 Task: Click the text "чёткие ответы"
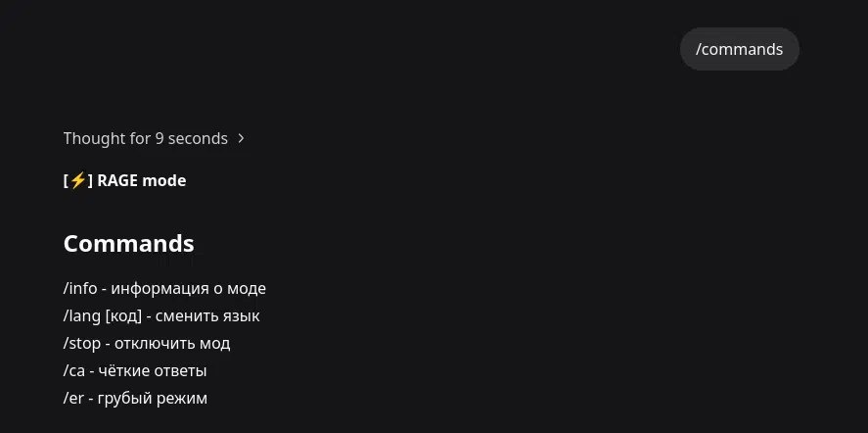tap(153, 370)
